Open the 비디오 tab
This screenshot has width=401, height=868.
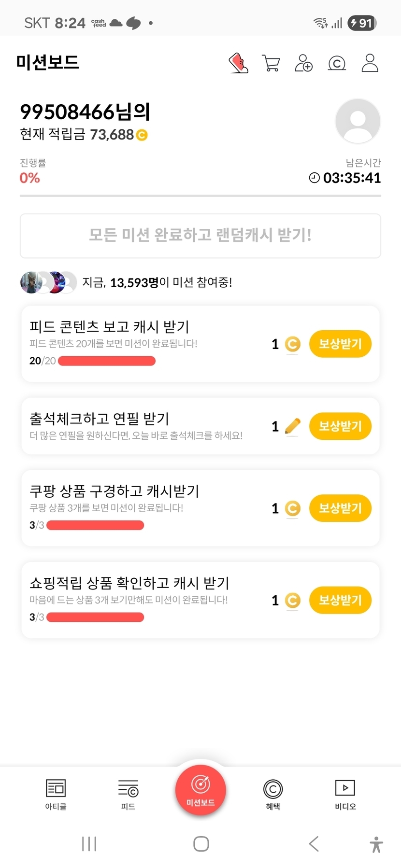[x=345, y=794]
